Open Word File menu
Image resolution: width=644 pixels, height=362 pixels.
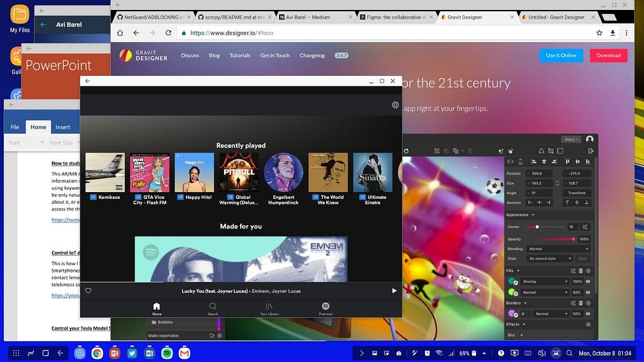(15, 127)
